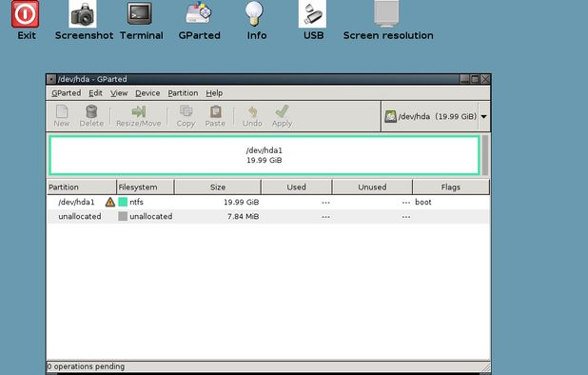Screen dimensions: 588x375
Task: Click the unallocated filesystem label
Action: click(x=151, y=216)
